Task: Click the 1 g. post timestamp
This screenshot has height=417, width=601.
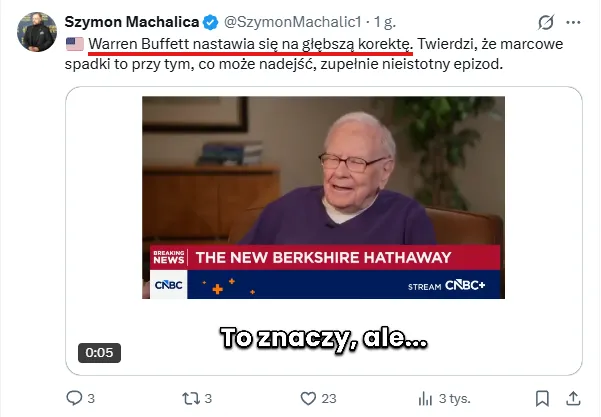Action: 384,22
